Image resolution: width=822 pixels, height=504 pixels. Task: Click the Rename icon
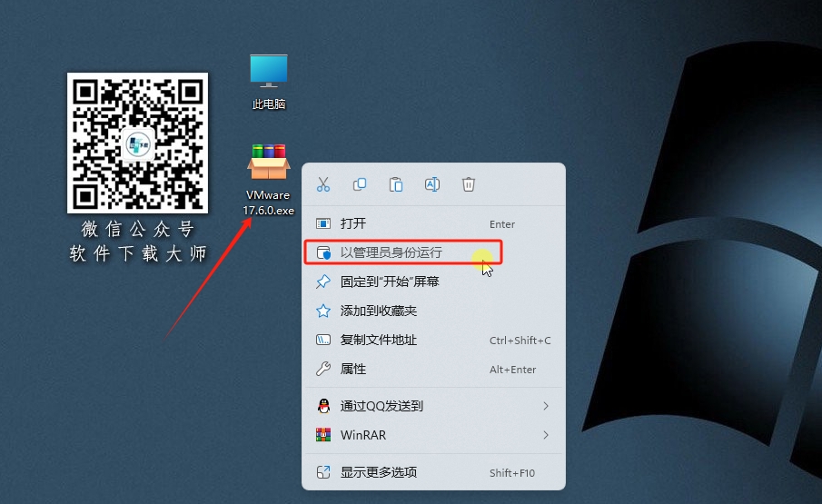(432, 184)
